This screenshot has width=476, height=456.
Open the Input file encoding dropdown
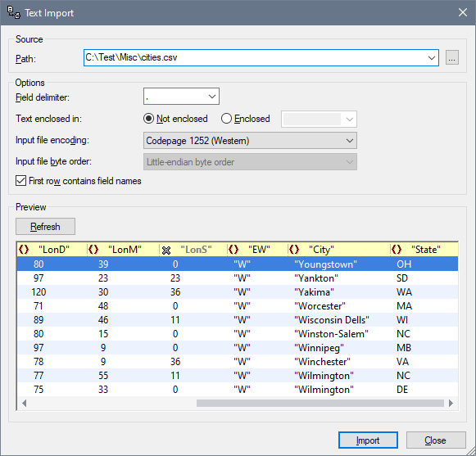click(x=250, y=141)
